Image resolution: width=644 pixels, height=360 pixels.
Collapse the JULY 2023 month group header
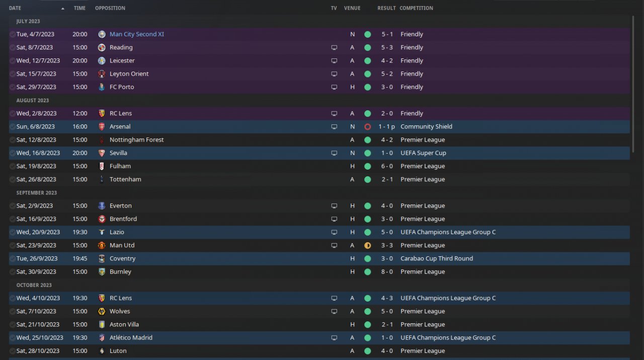tap(28, 22)
